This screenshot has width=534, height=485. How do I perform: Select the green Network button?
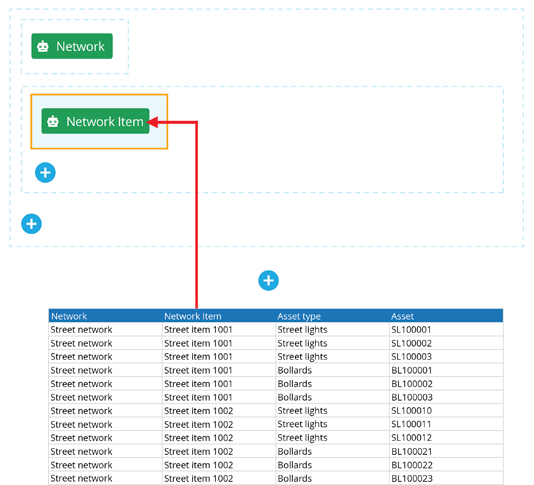click(72, 46)
